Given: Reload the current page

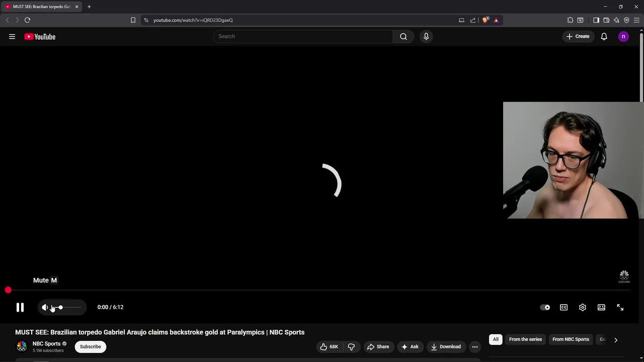Looking at the screenshot, I should click(x=27, y=20).
